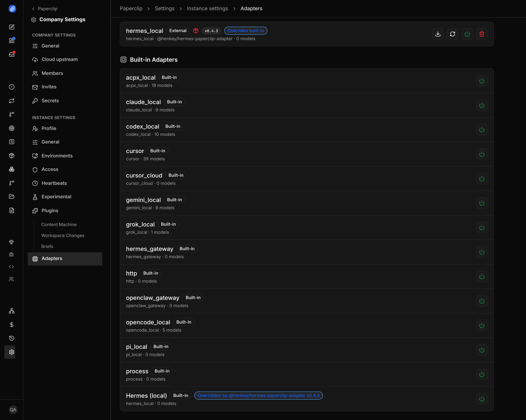526x420 pixels.
Task: Open the org chart icon in the rail
Action: (x=12, y=311)
